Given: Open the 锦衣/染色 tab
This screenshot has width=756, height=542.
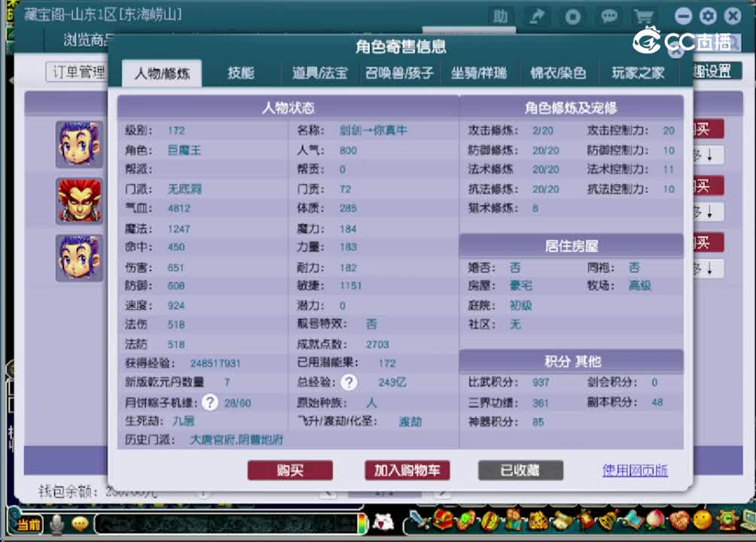Looking at the screenshot, I should pyautogui.click(x=558, y=73).
